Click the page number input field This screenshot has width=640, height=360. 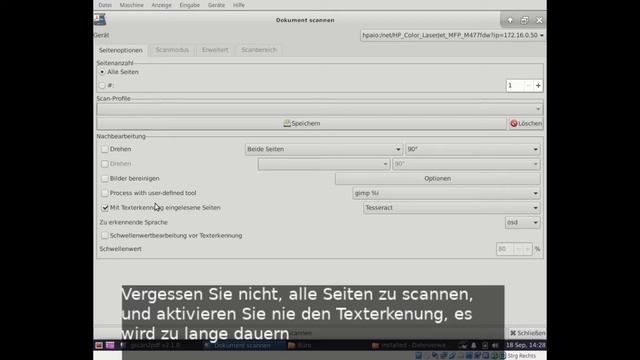click(x=515, y=85)
